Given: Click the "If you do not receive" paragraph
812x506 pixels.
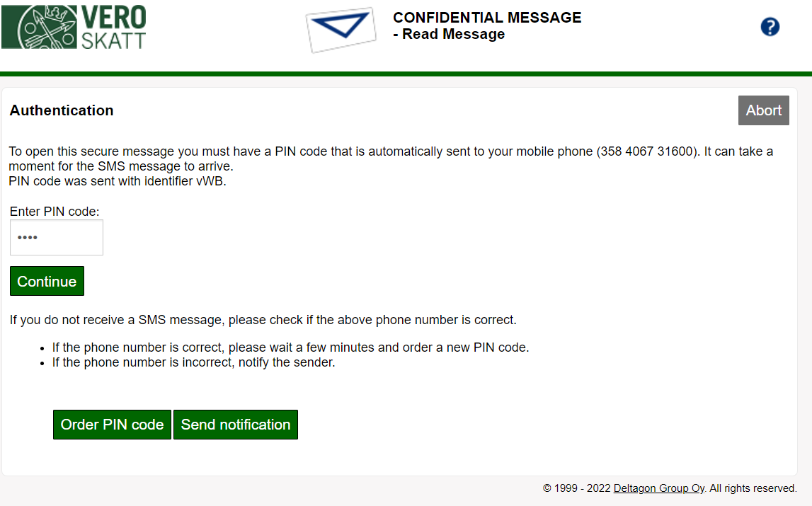Looking at the screenshot, I should click(x=263, y=320).
